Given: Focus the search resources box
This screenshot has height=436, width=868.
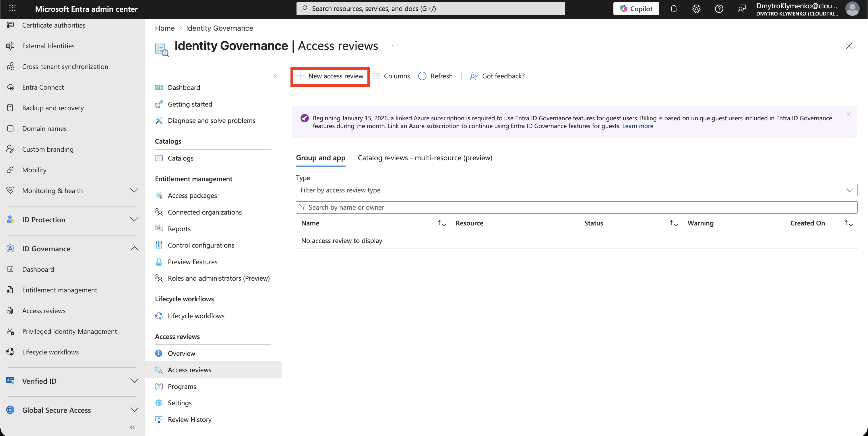Looking at the screenshot, I should (x=430, y=9).
